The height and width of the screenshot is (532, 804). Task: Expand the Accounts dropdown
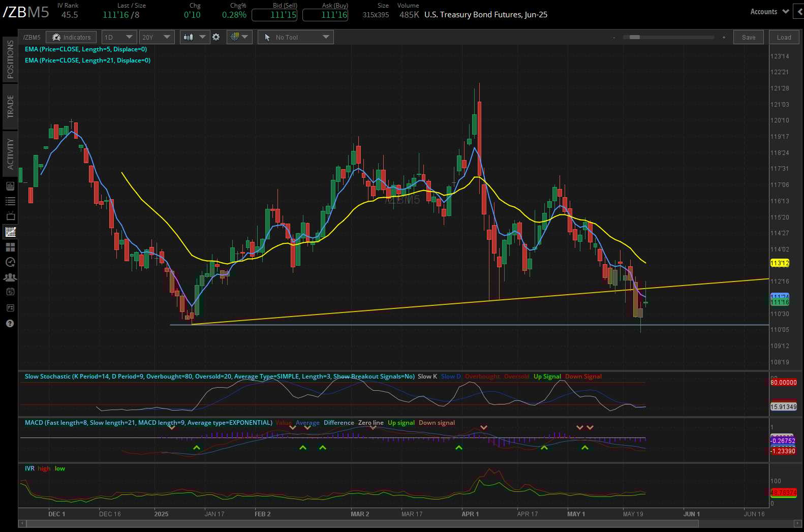[x=769, y=12]
